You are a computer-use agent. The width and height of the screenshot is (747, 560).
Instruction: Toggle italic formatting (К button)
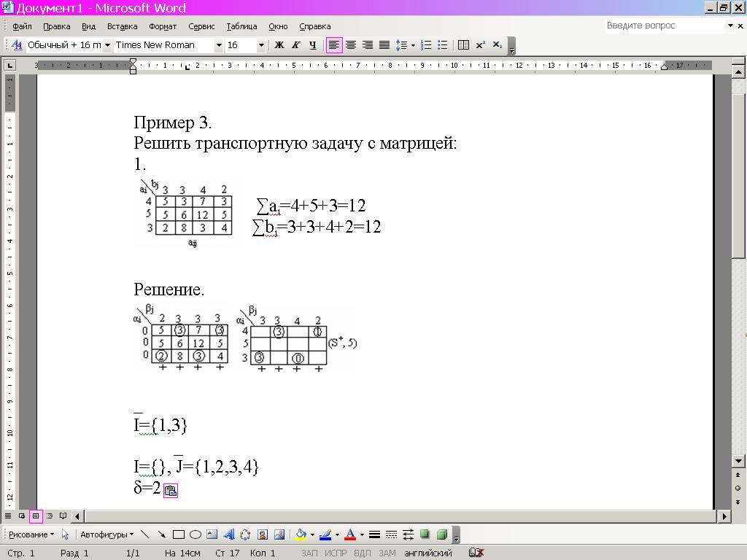coord(295,45)
